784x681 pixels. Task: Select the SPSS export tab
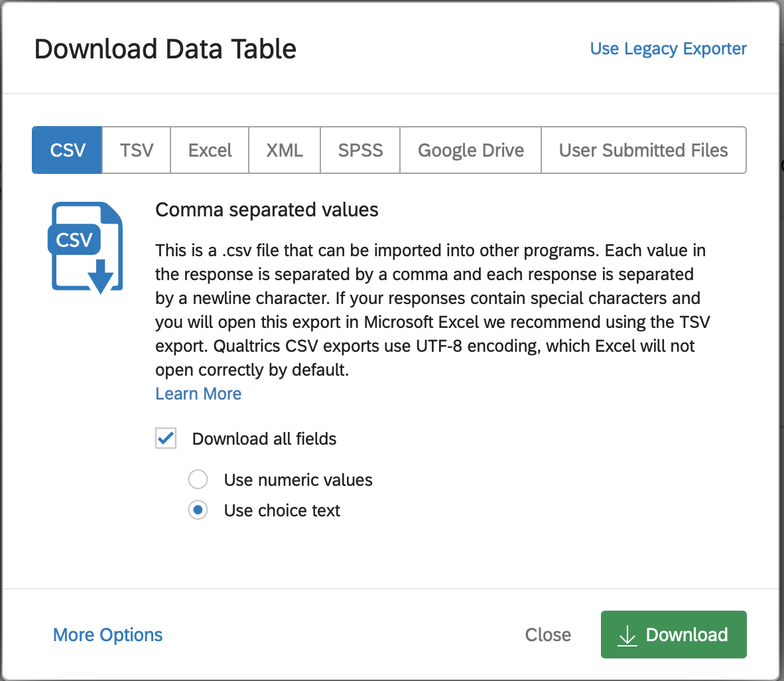click(x=360, y=151)
